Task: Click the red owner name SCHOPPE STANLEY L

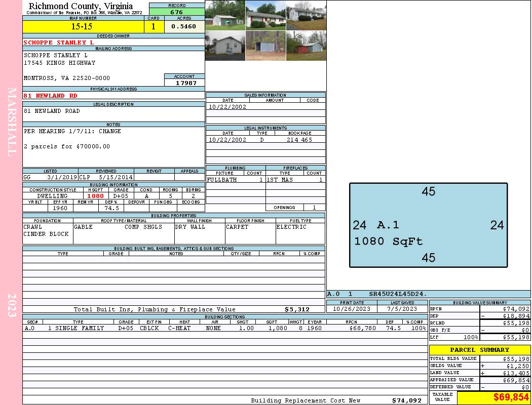Action: [x=59, y=43]
